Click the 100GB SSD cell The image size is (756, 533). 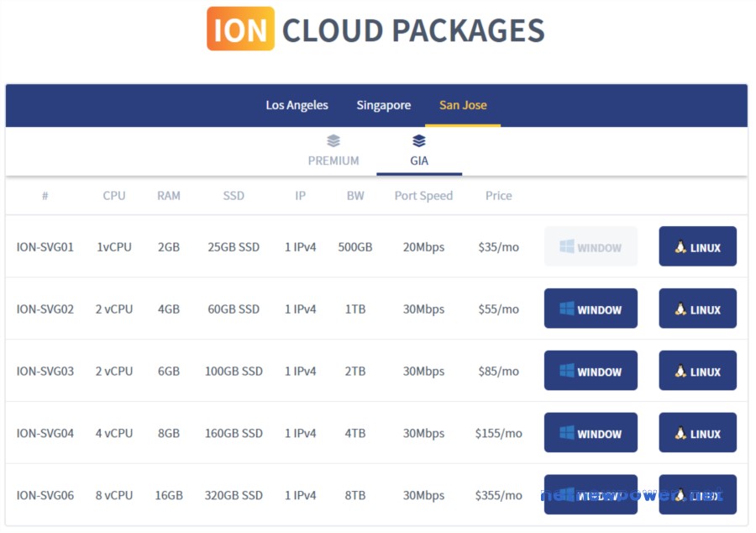(x=234, y=372)
